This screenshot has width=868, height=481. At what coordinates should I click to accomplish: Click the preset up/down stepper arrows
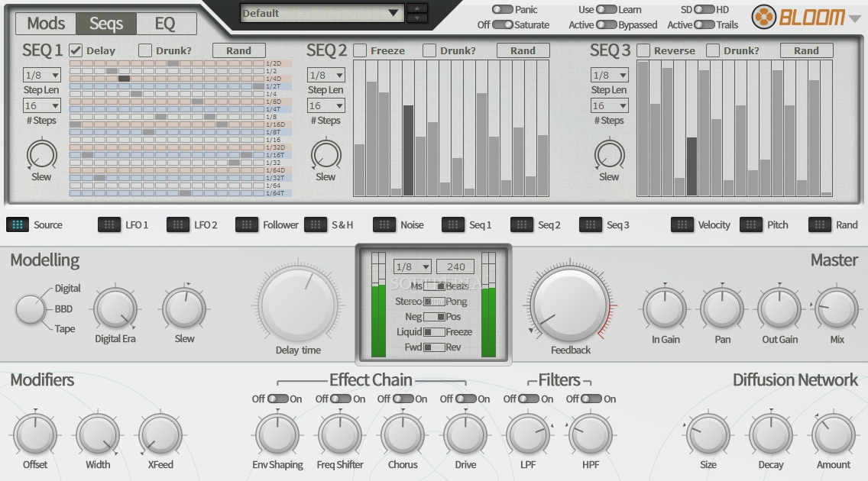coord(417,13)
